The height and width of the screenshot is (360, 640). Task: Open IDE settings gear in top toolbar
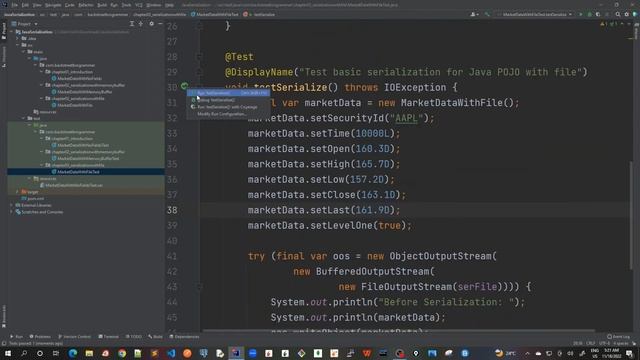pyautogui.click(x=627, y=14)
